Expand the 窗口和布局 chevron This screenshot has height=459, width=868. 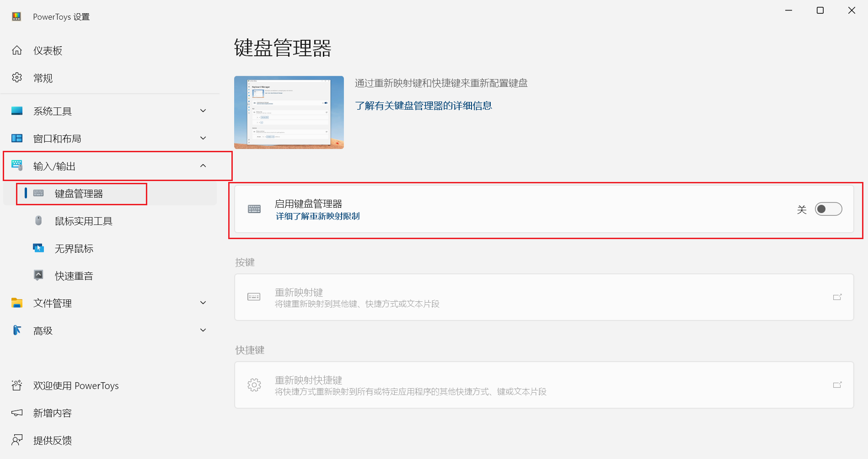(x=203, y=138)
